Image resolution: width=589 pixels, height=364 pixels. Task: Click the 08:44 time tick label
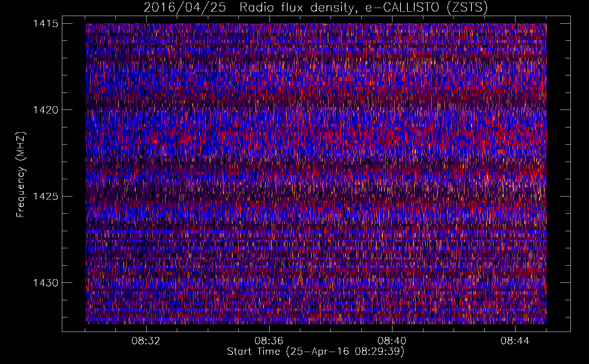click(x=515, y=341)
